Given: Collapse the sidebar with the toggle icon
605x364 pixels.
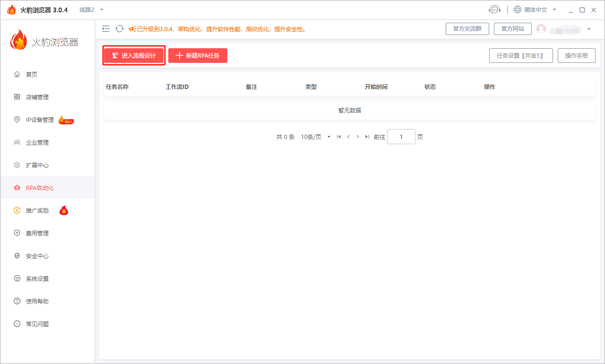Looking at the screenshot, I should [106, 28].
